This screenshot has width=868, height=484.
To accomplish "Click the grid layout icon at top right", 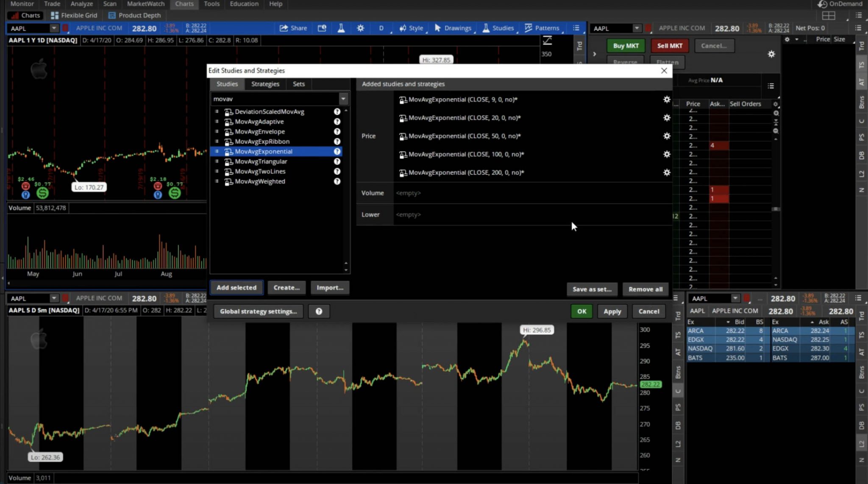I will click(x=829, y=16).
